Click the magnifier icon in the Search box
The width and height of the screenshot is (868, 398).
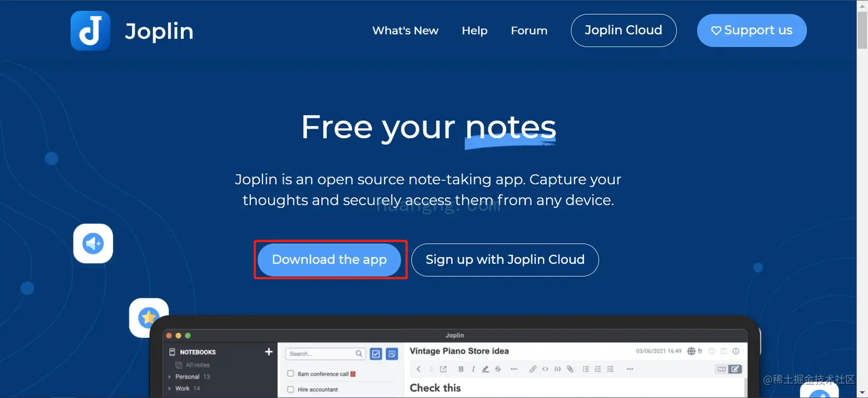click(x=359, y=354)
